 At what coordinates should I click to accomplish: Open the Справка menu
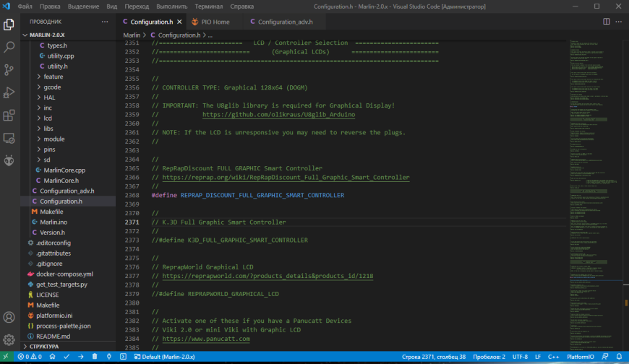coord(242,6)
